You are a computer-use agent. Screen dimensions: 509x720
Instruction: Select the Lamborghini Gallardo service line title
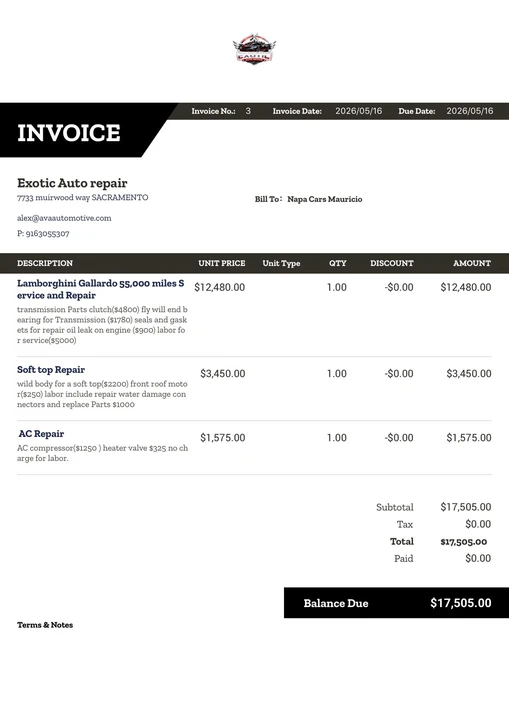click(x=101, y=289)
